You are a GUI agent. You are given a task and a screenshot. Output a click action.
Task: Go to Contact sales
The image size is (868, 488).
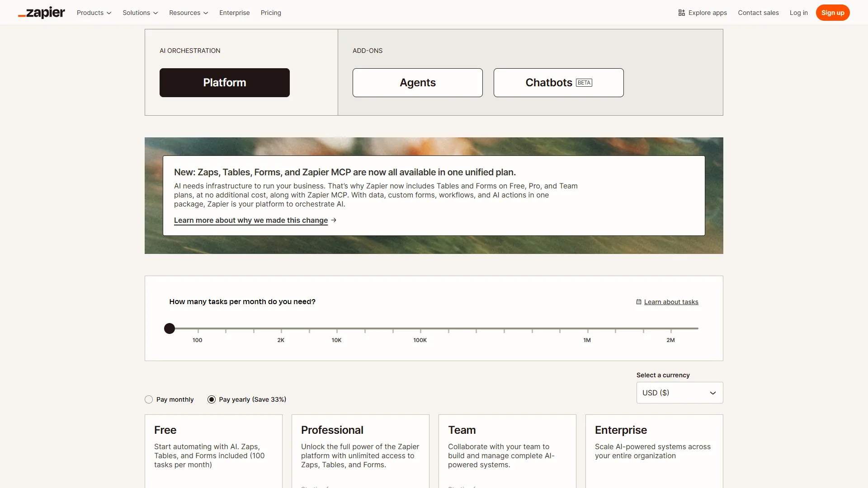click(758, 13)
